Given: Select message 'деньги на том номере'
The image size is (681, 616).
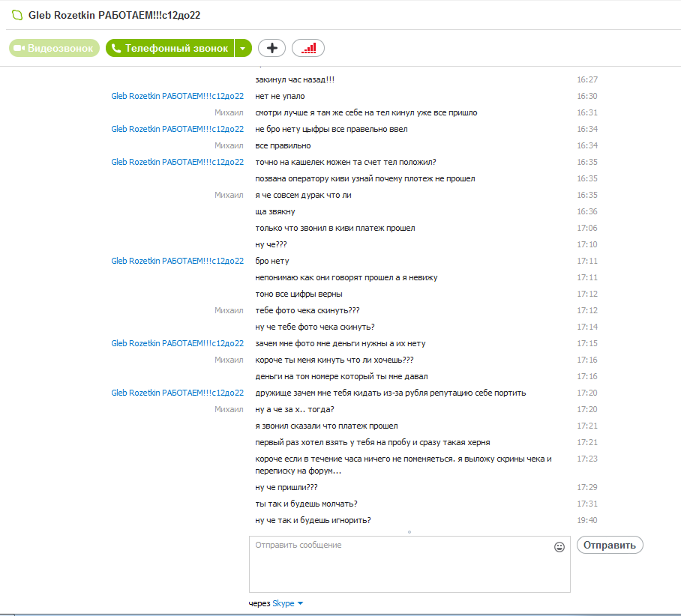Looking at the screenshot, I should (x=341, y=377).
